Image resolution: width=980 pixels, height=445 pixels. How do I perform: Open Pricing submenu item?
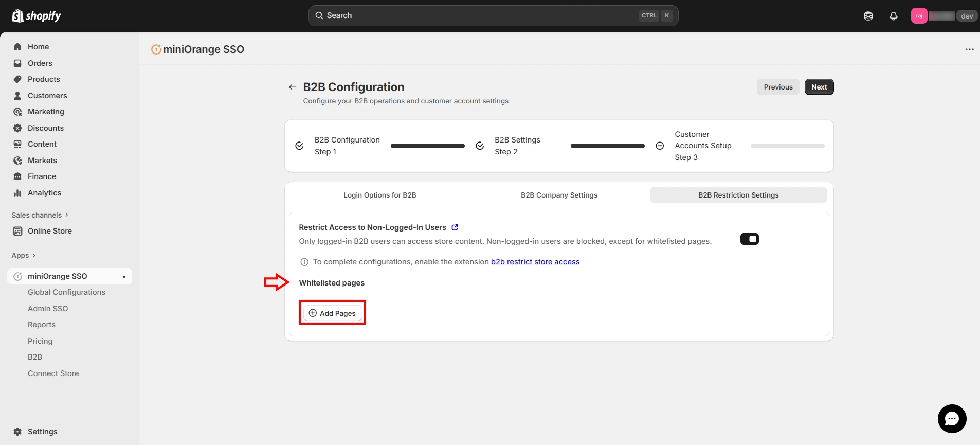coord(40,341)
